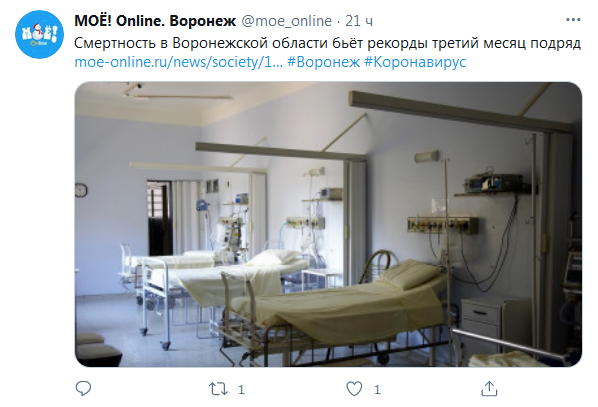Screen dimensions: 598x407
Task: Open the three-dots more options menu
Action: coord(573,20)
